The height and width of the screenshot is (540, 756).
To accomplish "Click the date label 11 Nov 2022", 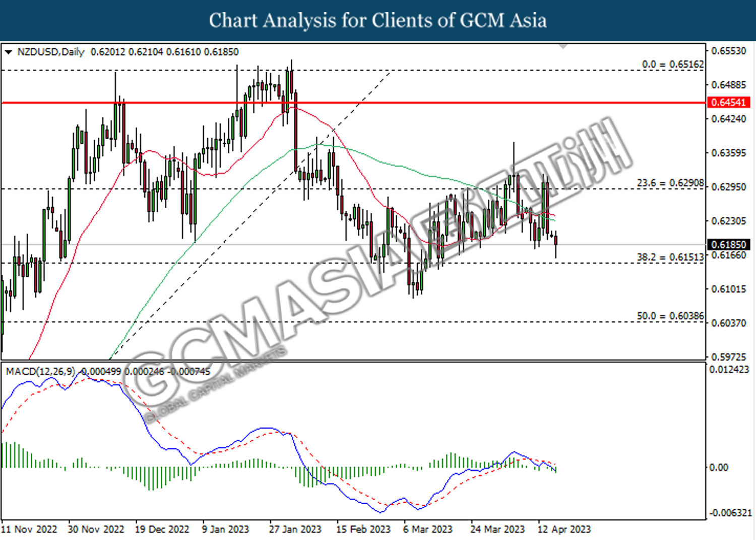I will click(29, 529).
